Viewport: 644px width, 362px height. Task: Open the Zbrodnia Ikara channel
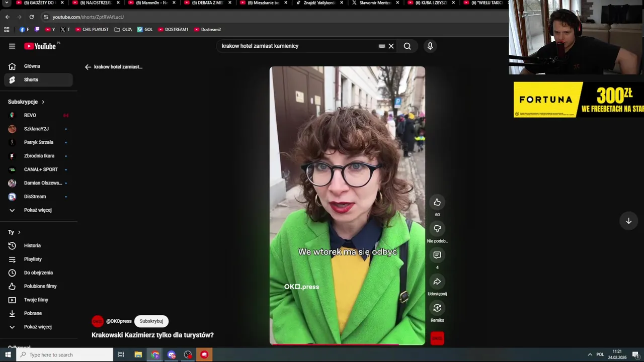tap(38, 156)
